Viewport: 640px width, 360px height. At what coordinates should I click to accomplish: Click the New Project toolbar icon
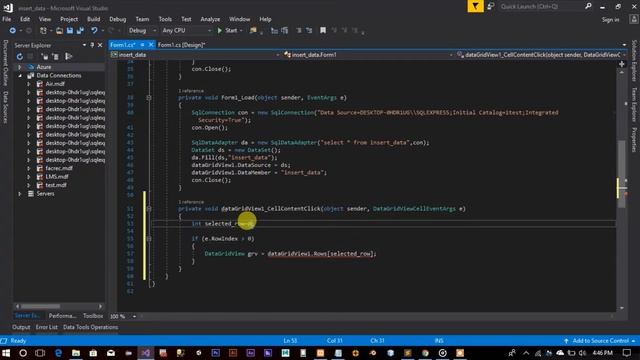43,31
